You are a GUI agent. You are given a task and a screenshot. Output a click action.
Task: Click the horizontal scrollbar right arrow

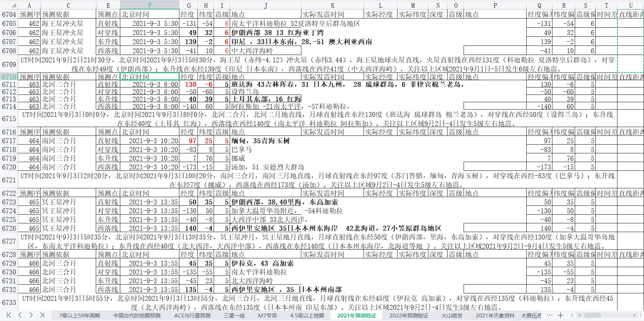coord(634,315)
